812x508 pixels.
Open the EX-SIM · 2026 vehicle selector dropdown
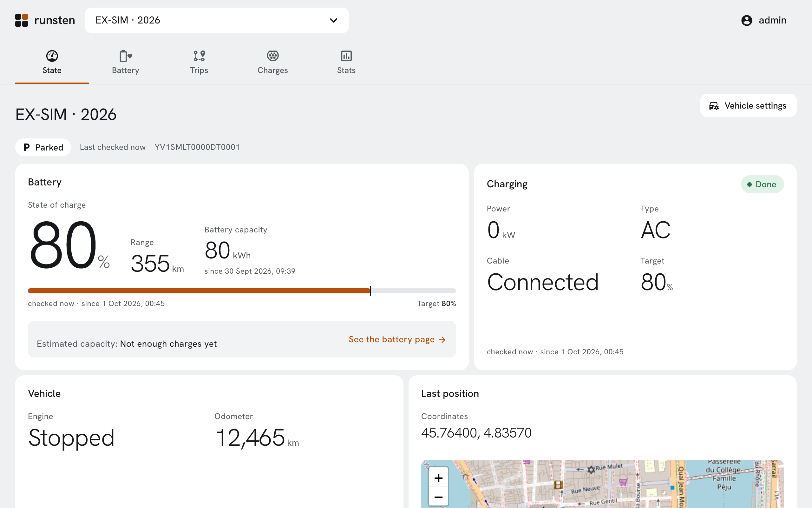217,20
